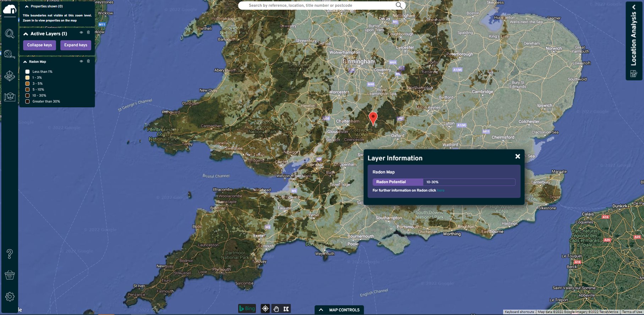Follow the 'here' Radon information link
Viewport: 644px width, 315px height.
pyautogui.click(x=441, y=190)
